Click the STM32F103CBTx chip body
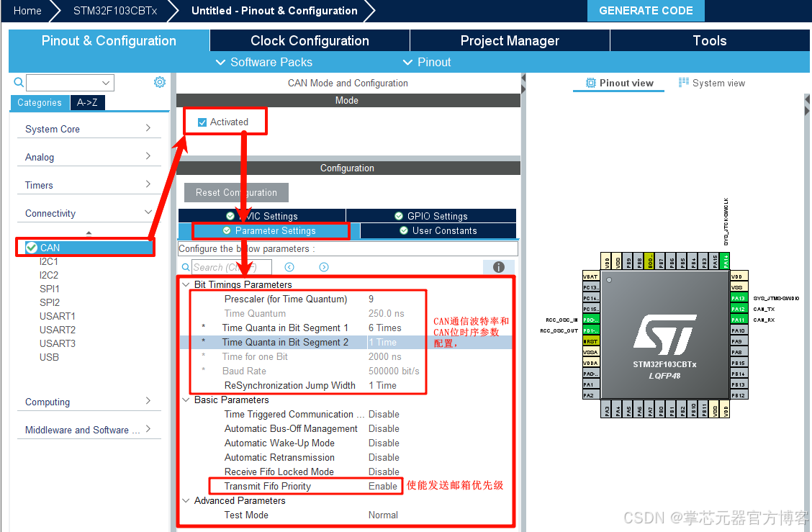The width and height of the screenshot is (812, 532). point(665,335)
